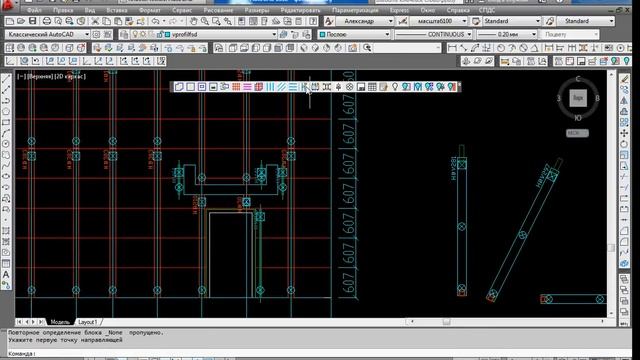The width and height of the screenshot is (640, 360).
Task: Open Help with the question mark icon
Action: (x=313, y=21)
